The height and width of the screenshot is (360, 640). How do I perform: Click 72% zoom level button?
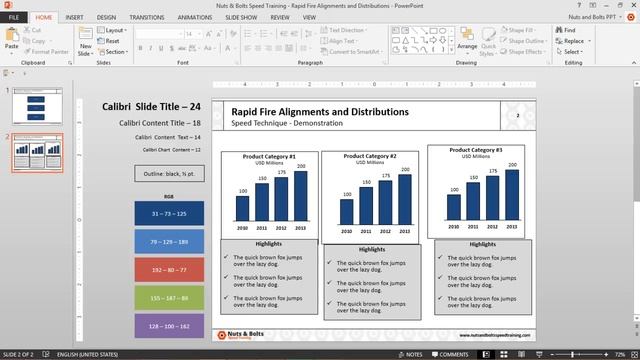coord(620,354)
